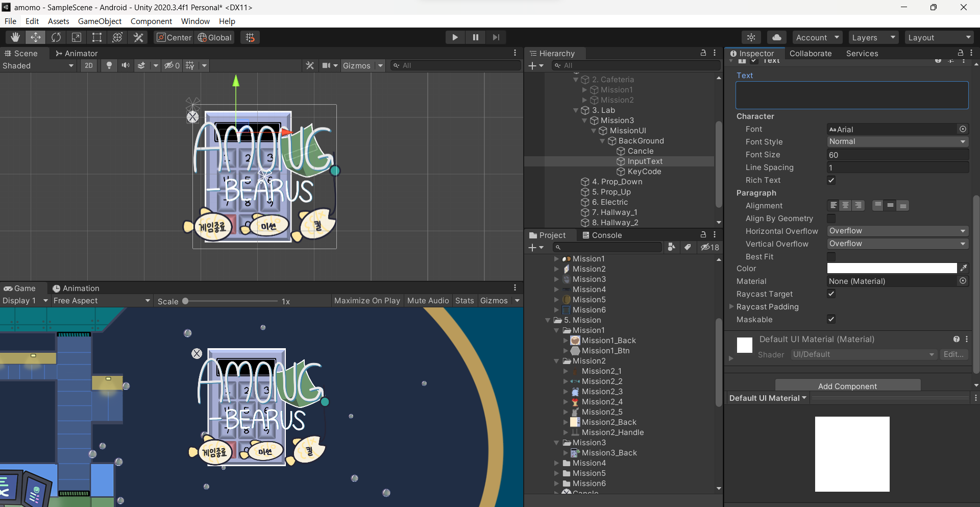Toggle Raycast Target checkbox
Screen dimensions: 980x507
pos(831,294)
